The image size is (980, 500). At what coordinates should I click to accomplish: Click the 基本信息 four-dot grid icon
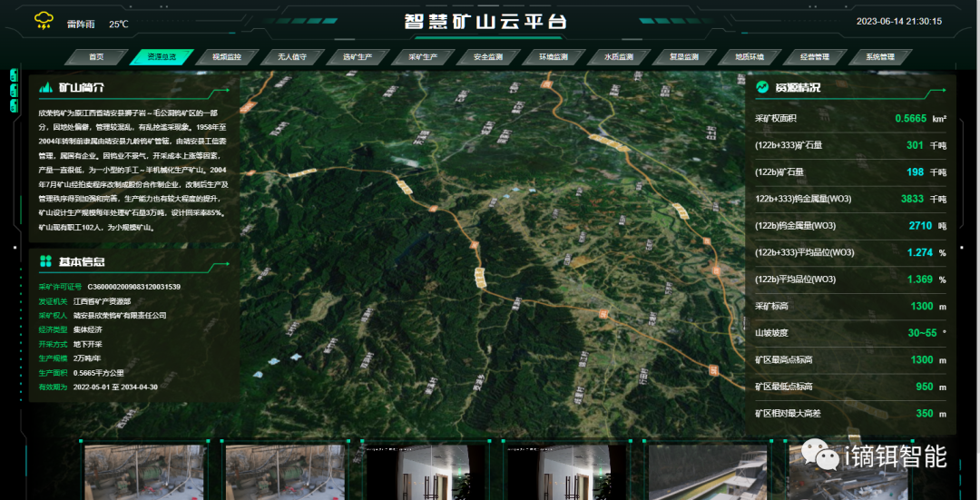click(x=44, y=261)
